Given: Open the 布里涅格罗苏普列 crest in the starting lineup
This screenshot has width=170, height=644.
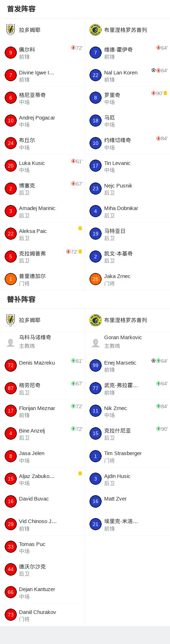Looking at the screenshot, I should pos(96,30).
